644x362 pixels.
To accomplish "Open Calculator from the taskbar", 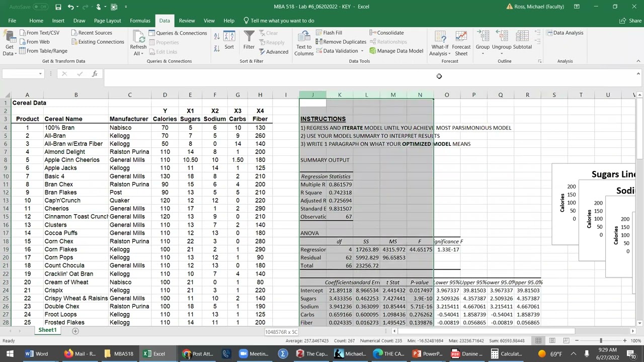I will (x=508, y=354).
